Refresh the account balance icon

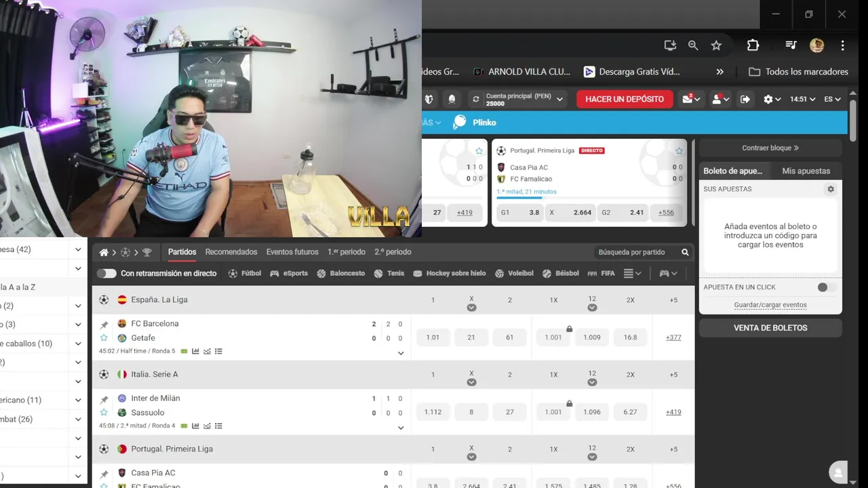(476, 99)
